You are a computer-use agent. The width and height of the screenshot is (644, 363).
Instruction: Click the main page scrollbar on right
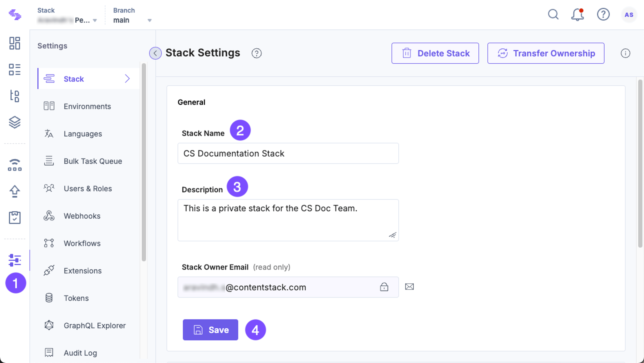[640, 163]
